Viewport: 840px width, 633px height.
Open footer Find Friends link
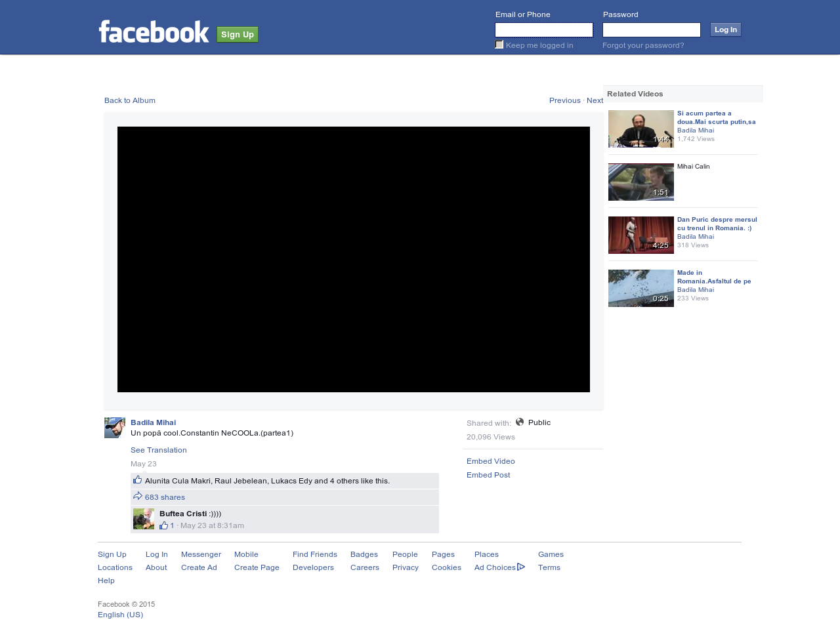pyautogui.click(x=315, y=554)
